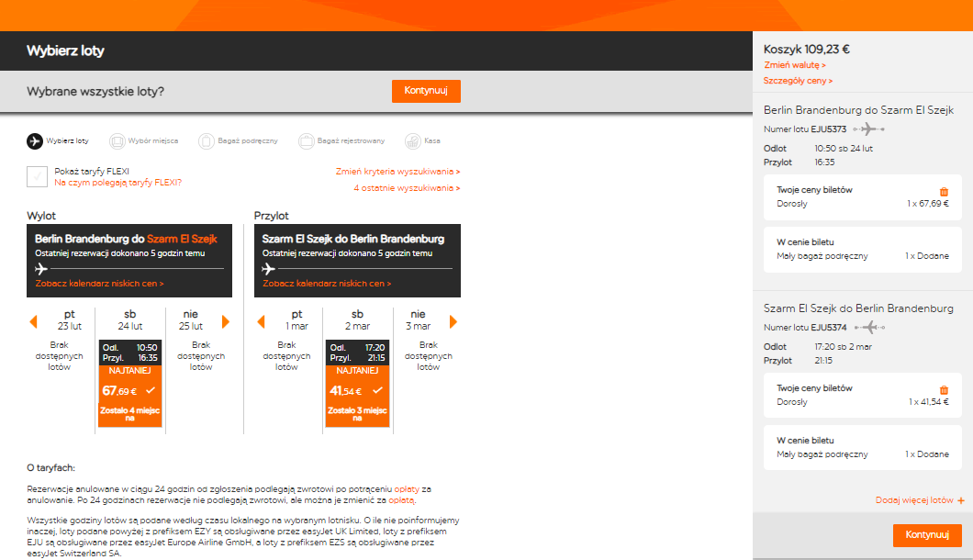Delete the Berlin to Szarm El Szejk ticket

(944, 192)
